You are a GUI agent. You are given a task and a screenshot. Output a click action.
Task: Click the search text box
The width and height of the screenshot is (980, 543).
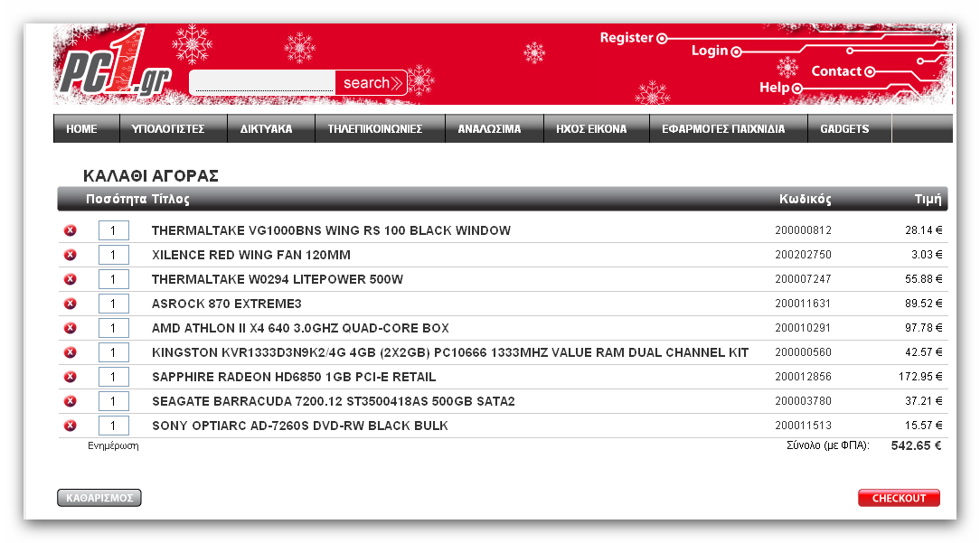pos(262,82)
